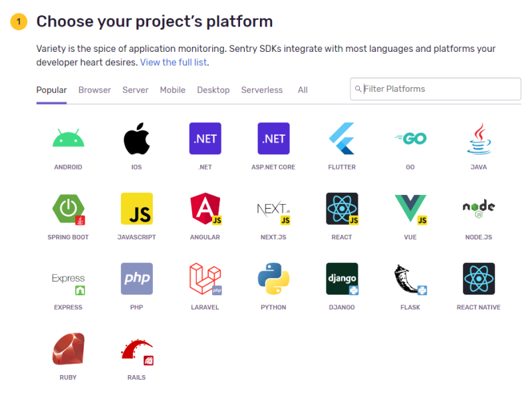Viewport: 532px width, 399px height.
Task: Select the Ruby gem icon
Action: (x=68, y=349)
